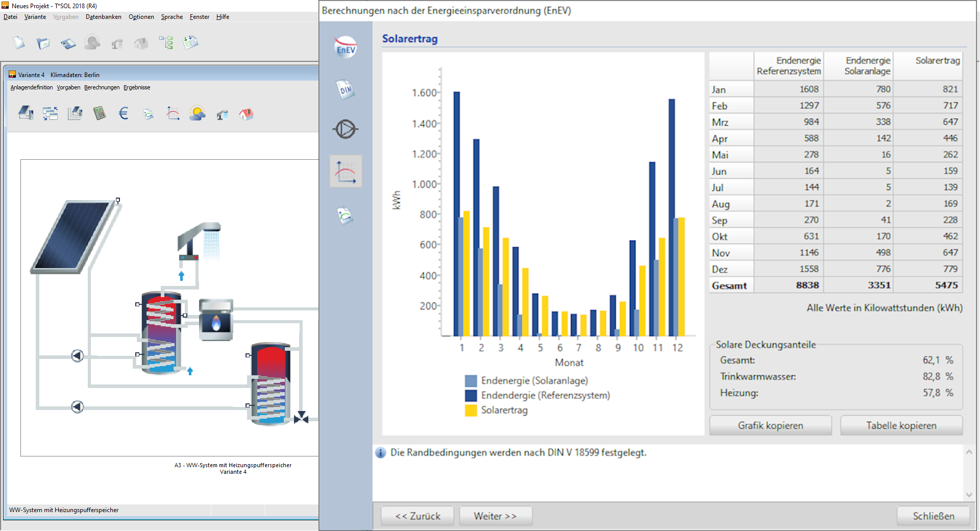Click the report document icon in variant toolbar
Image resolution: width=980 pixels, height=531 pixels.
pyautogui.click(x=148, y=114)
